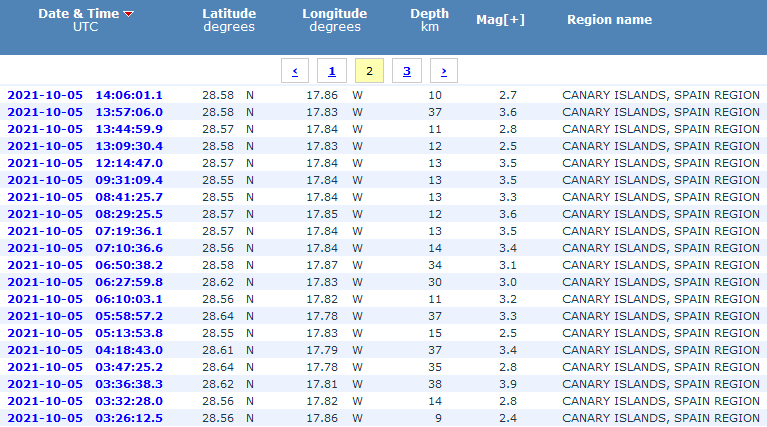Open the 2021-10-05 03:32:28.0 earthquake entry
The width and height of the screenshot is (767, 427).
85,401
